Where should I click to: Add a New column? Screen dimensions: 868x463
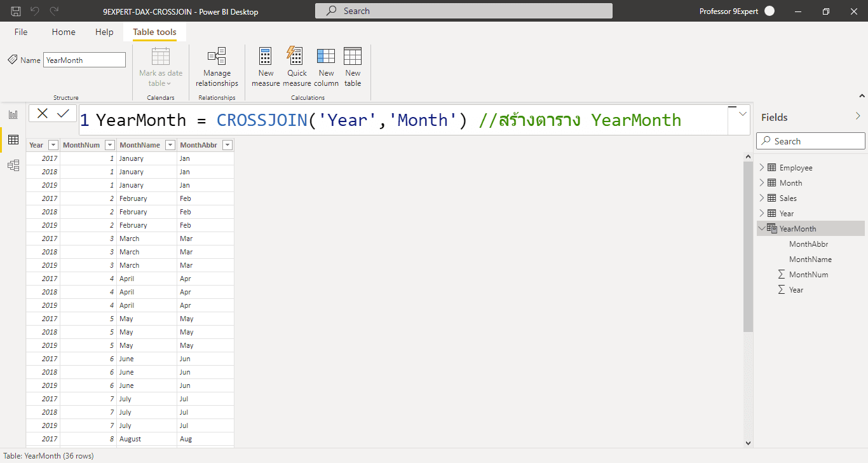326,67
